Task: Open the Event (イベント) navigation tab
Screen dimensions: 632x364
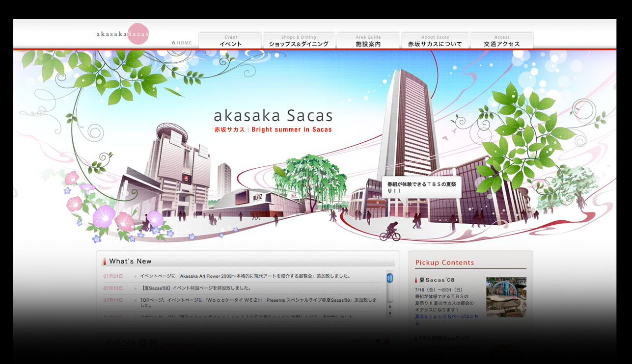Action: point(230,41)
